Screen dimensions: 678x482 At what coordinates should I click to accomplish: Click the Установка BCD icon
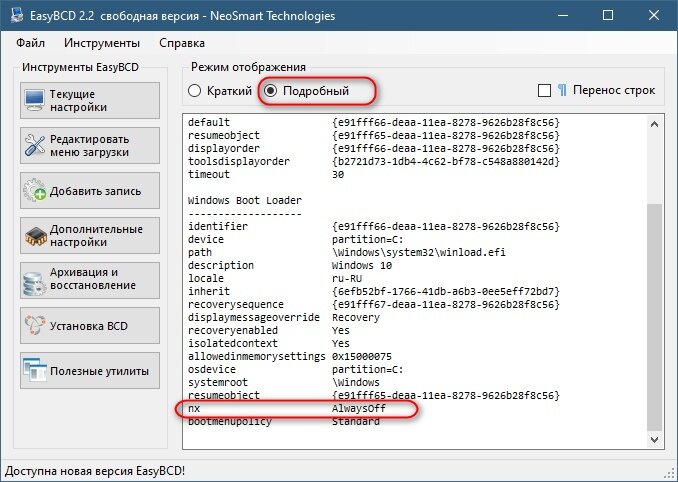[x=35, y=326]
